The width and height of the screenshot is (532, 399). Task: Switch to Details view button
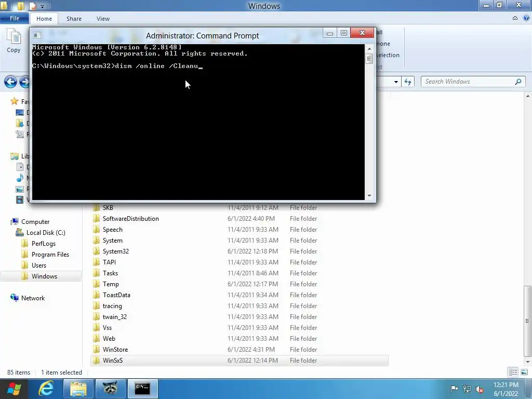(513, 372)
